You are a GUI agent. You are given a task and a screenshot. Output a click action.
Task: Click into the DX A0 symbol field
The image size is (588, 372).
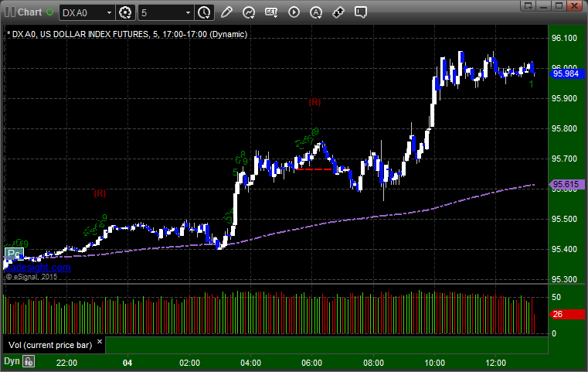[x=83, y=13]
